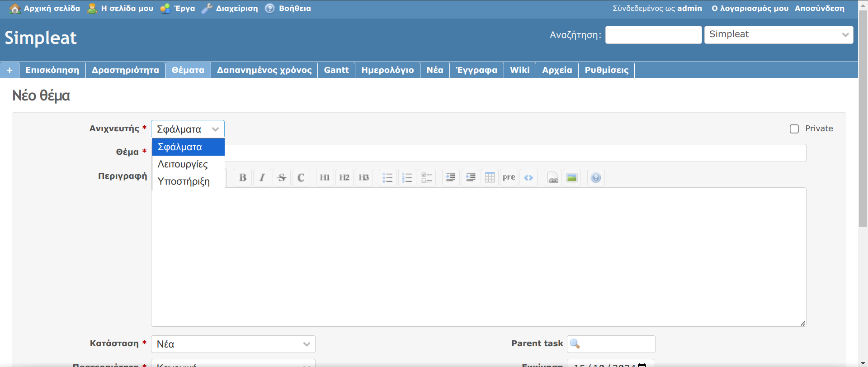Insert an unordered bullet list
The image size is (868, 367).
387,177
